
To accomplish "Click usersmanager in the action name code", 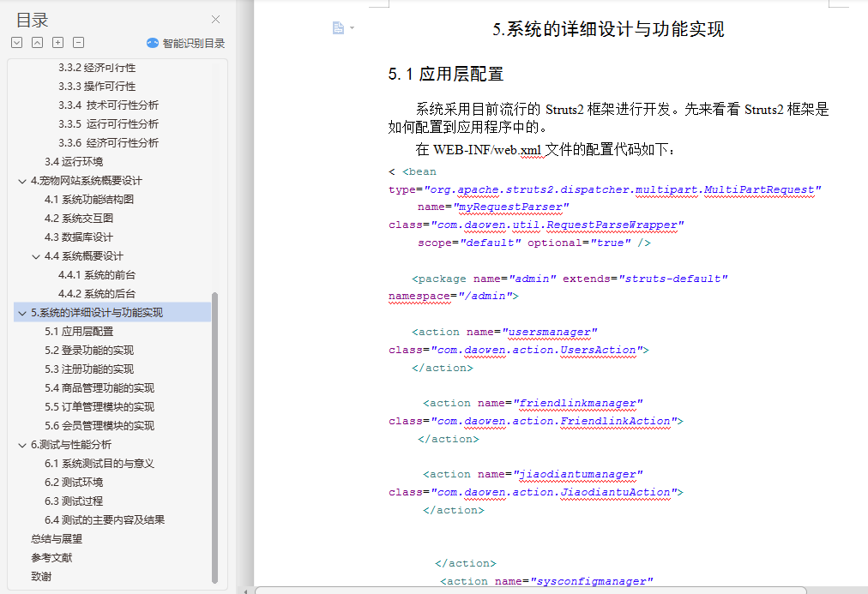I will (550, 332).
